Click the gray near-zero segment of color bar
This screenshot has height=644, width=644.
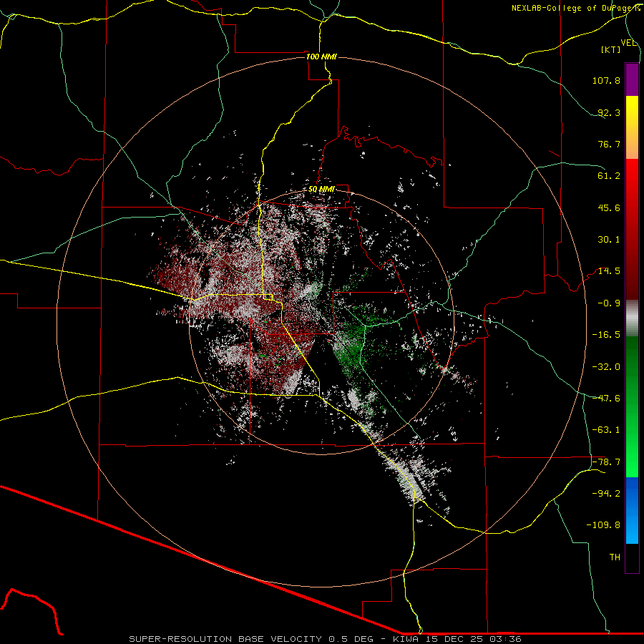click(632, 318)
